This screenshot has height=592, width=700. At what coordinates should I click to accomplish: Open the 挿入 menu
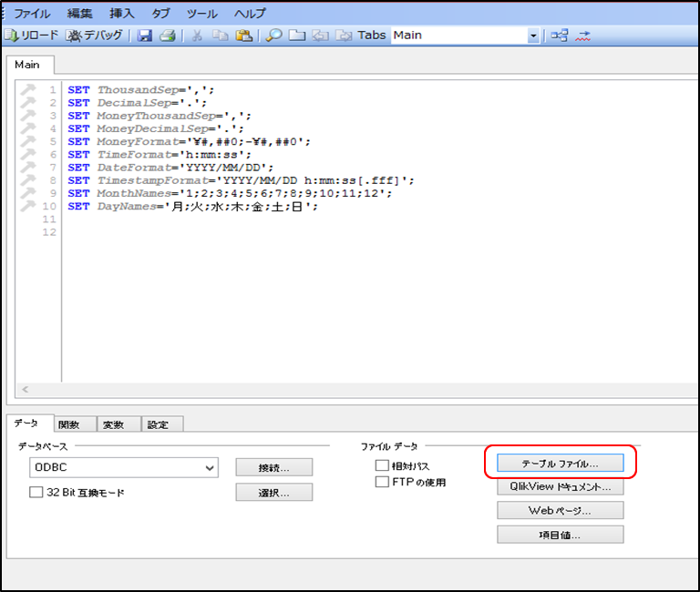tap(122, 14)
